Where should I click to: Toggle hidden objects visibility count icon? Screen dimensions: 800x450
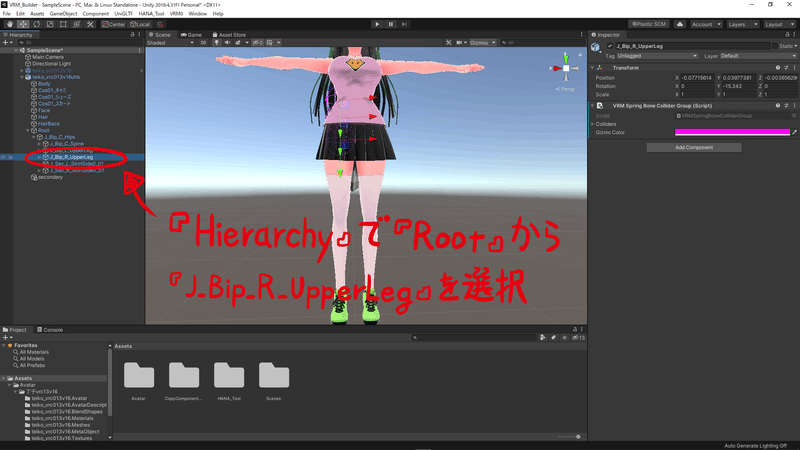coord(258,43)
